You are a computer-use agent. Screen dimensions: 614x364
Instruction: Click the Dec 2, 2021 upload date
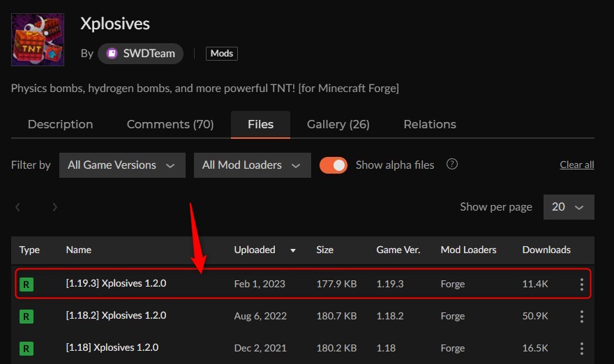(x=260, y=349)
